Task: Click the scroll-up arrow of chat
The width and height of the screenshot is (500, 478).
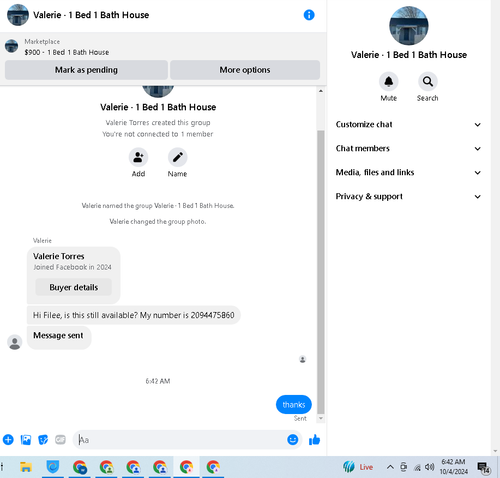Action: pyautogui.click(x=321, y=91)
